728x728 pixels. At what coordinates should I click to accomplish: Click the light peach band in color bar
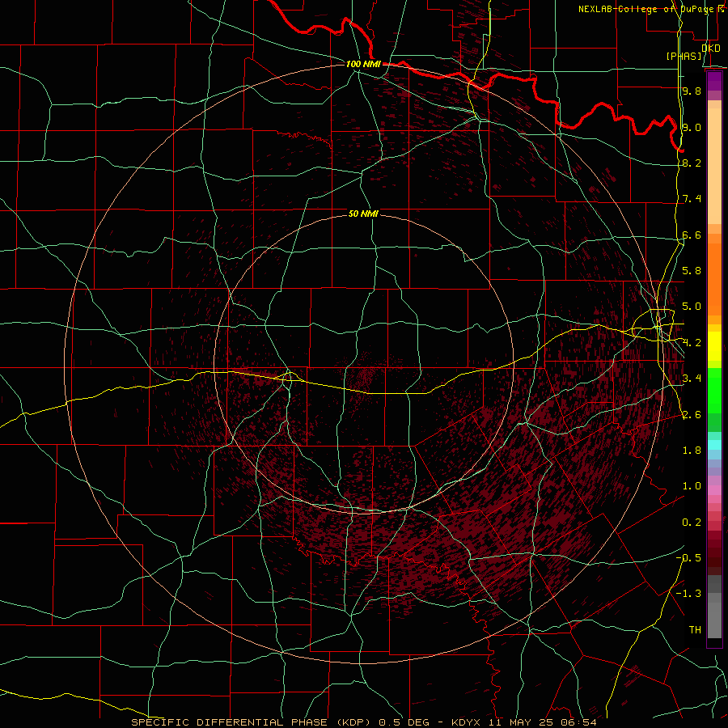click(714, 166)
